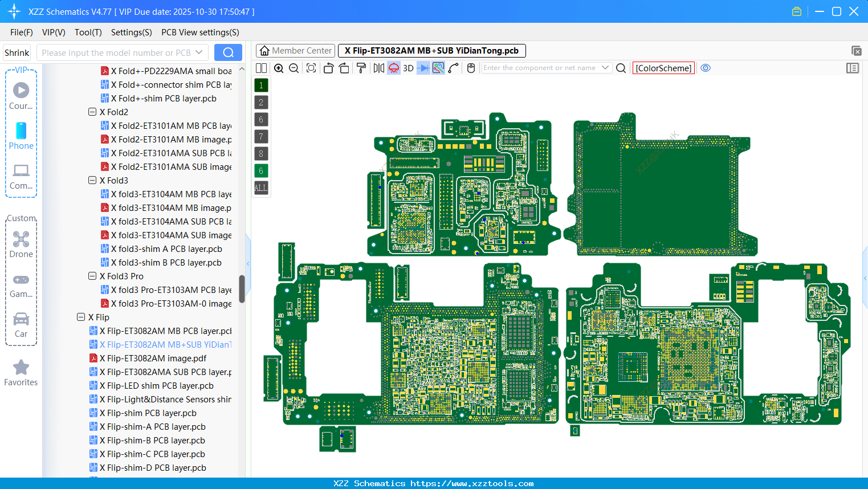868x489 pixels.
Task: Open the Course sidebar item
Action: click(x=21, y=96)
